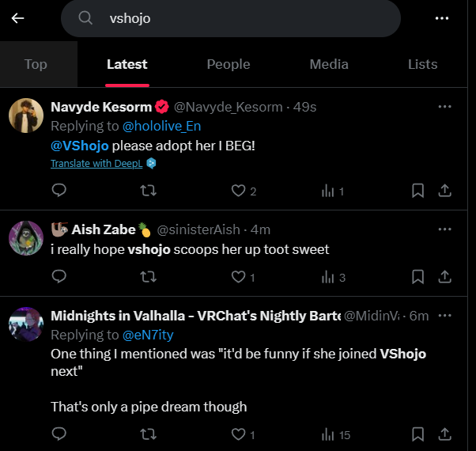Bookmark Navyde Kesorm's tweet
Image resolution: width=476 pixels, height=451 pixels.
coord(418,191)
